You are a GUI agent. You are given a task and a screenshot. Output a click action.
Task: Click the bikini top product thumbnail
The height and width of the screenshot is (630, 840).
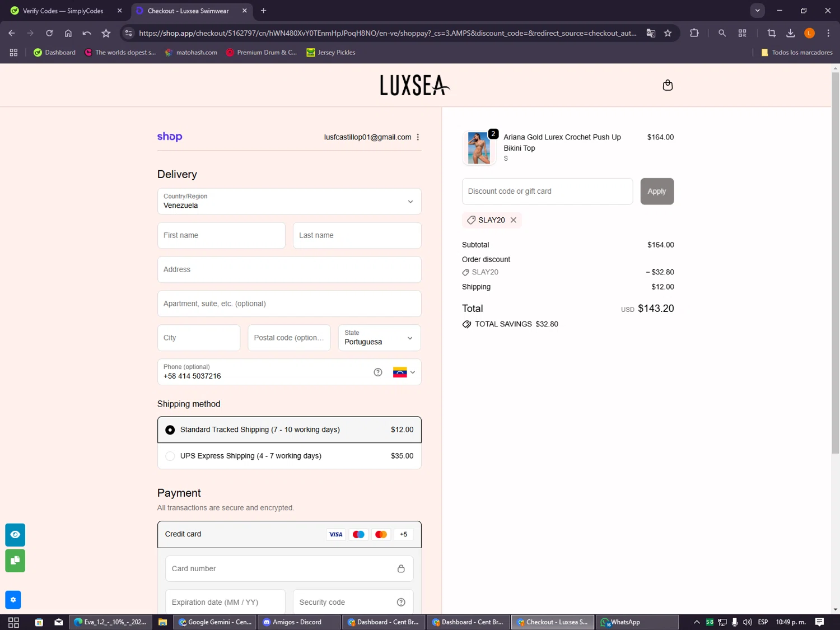[x=479, y=148]
